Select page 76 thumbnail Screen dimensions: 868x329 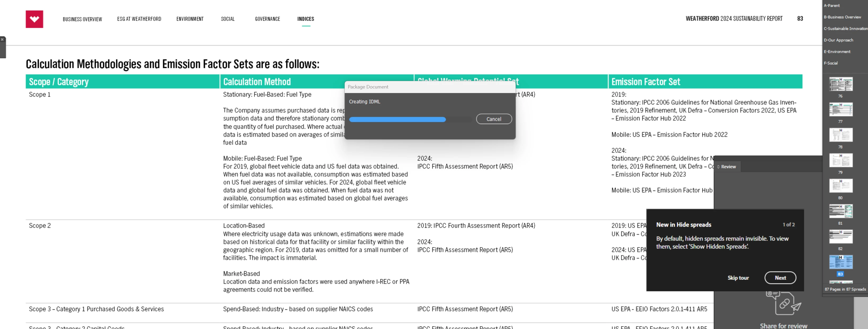click(841, 84)
